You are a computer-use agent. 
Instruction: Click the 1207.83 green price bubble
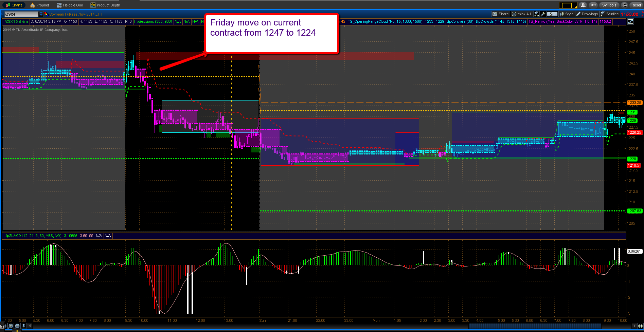634,211
